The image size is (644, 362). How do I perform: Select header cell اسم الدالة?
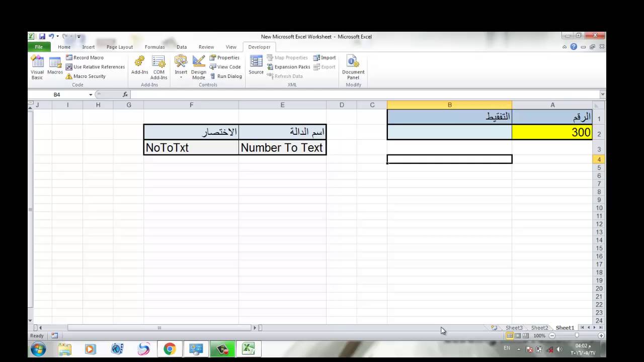[282, 132]
